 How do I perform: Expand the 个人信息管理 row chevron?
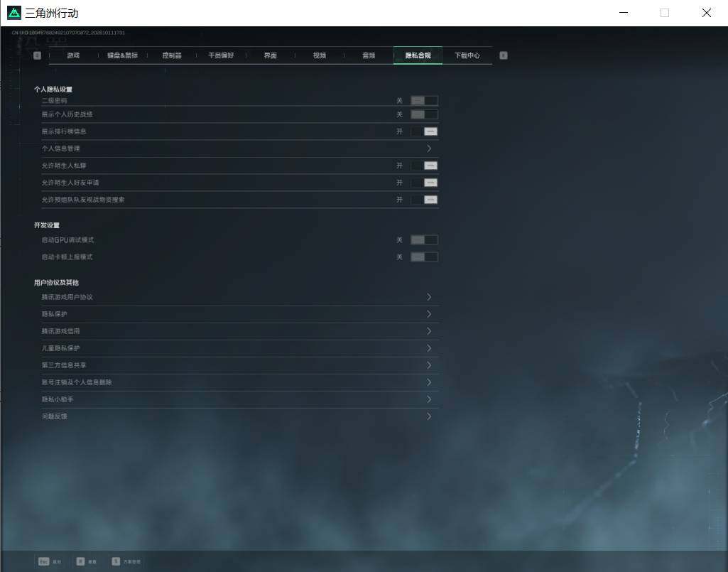[429, 149]
